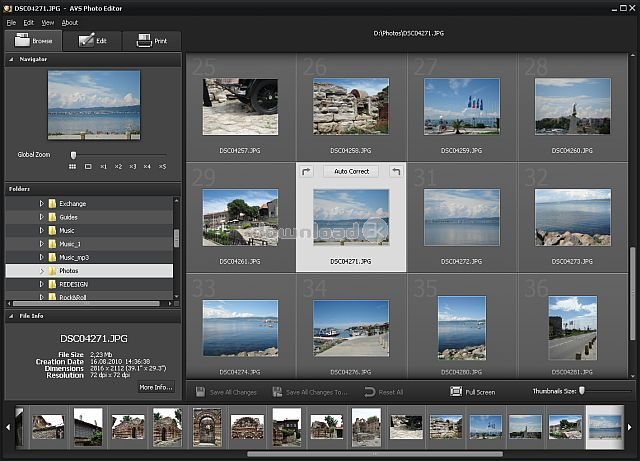Select the DSC04273.JPG thumbnail

tap(573, 217)
